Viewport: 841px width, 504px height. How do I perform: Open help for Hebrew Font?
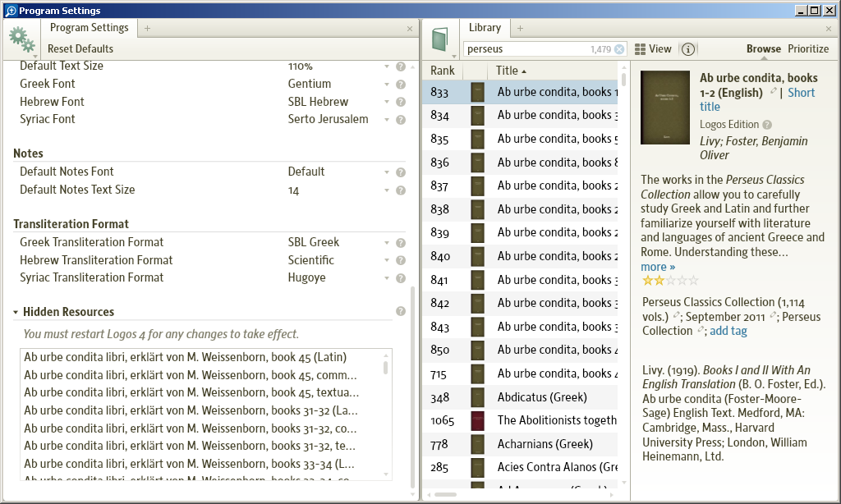click(x=401, y=102)
